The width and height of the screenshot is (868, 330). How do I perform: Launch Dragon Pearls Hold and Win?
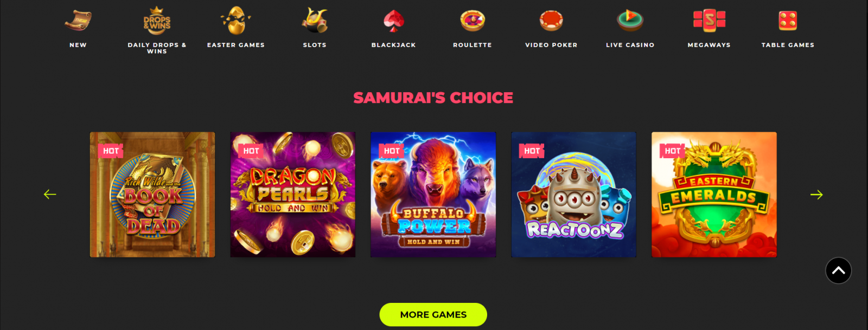[x=293, y=195]
